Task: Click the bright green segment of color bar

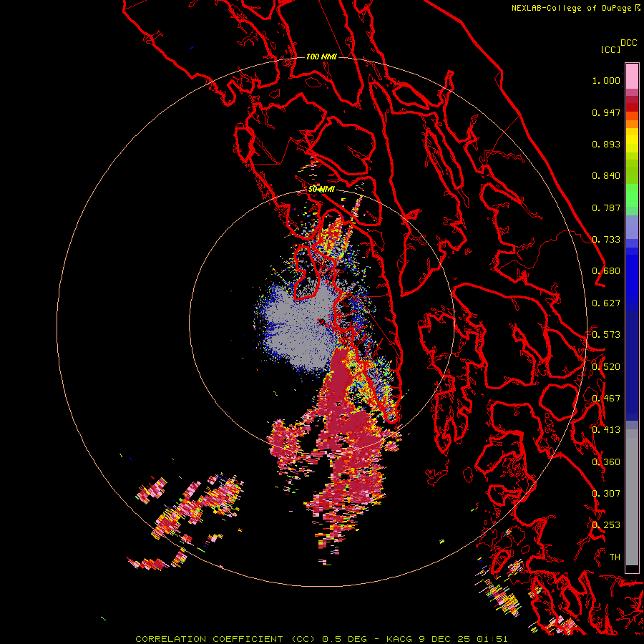Action: (x=632, y=195)
